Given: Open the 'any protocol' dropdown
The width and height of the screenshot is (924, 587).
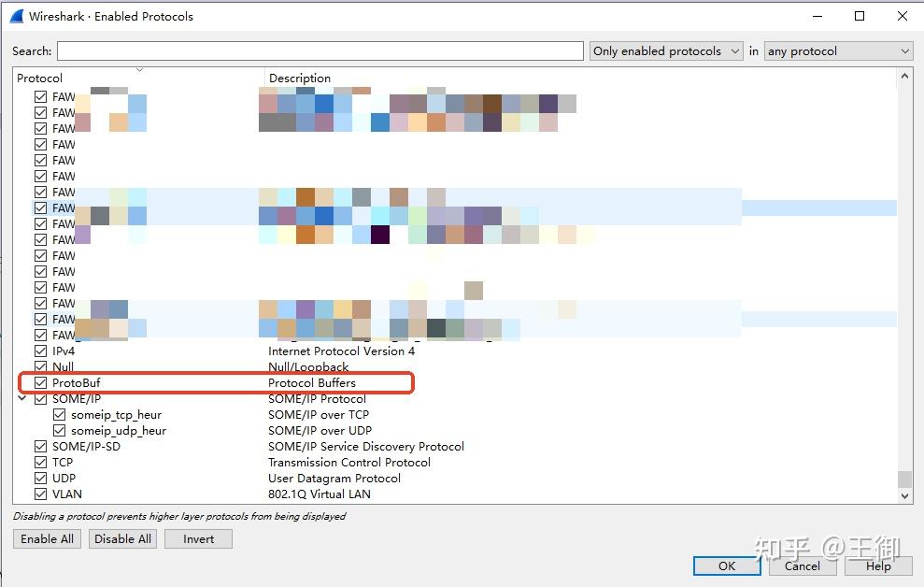Looking at the screenshot, I should (x=837, y=50).
